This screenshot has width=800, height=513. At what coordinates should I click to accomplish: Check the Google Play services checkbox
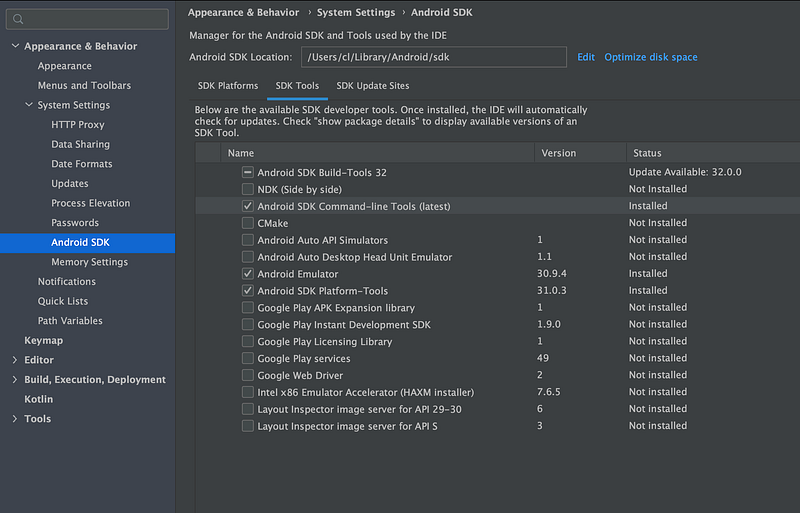click(x=247, y=358)
